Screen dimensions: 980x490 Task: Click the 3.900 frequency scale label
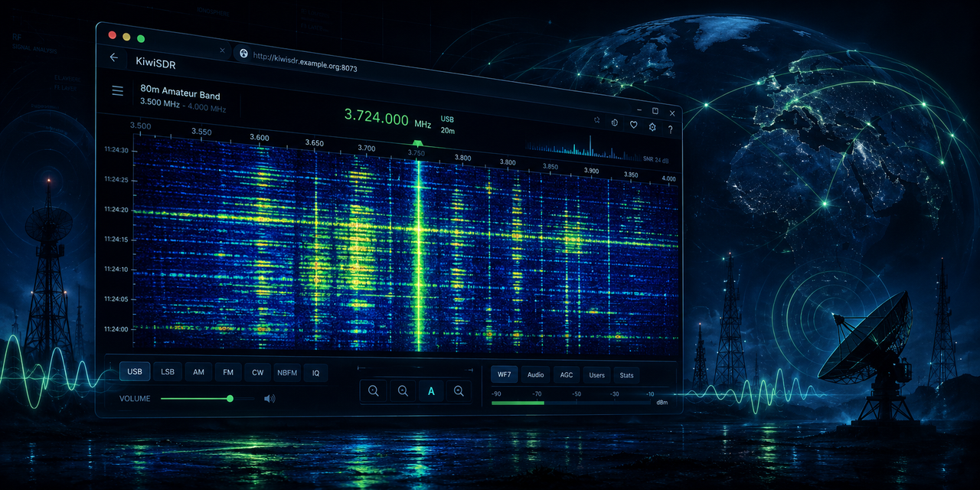590,171
